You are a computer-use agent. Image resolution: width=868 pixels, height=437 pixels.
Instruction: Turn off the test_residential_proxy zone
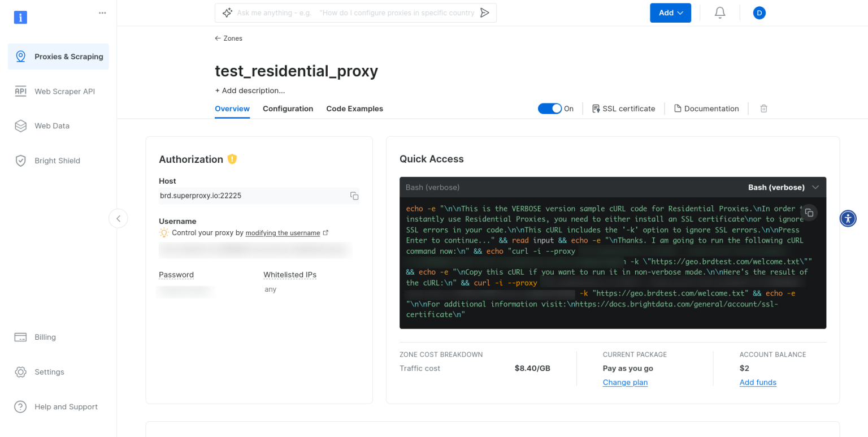(550, 108)
